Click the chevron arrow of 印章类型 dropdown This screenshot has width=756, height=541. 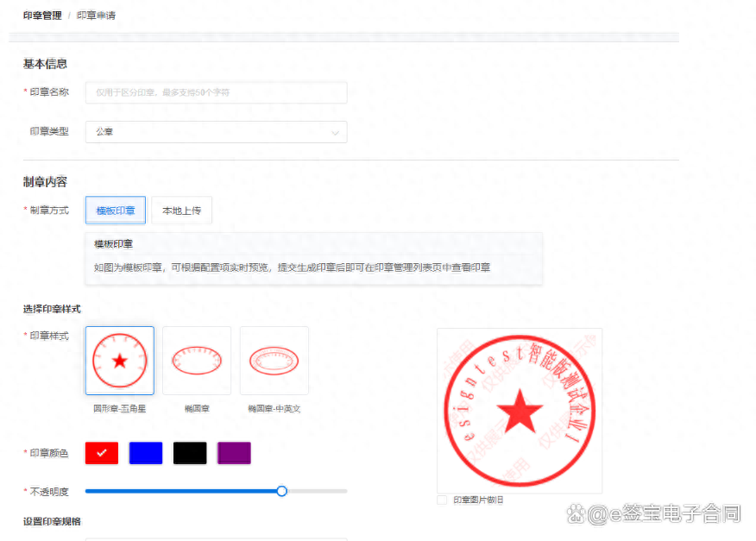tap(335, 133)
